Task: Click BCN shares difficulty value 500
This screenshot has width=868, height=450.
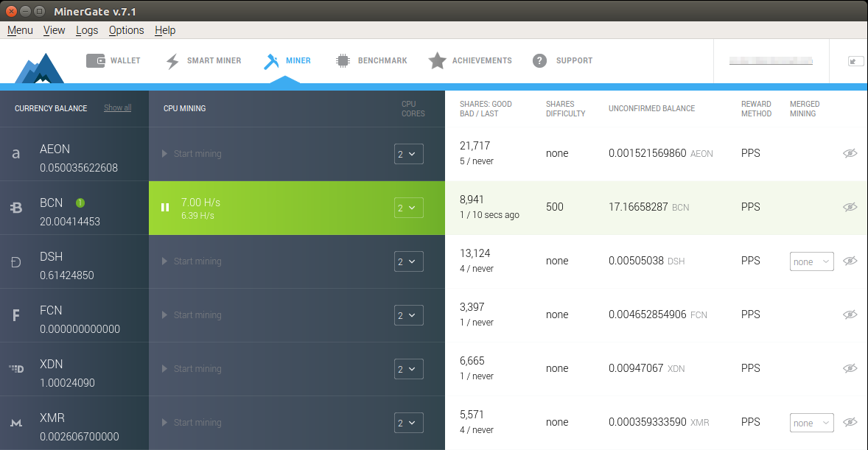Action: [555, 207]
